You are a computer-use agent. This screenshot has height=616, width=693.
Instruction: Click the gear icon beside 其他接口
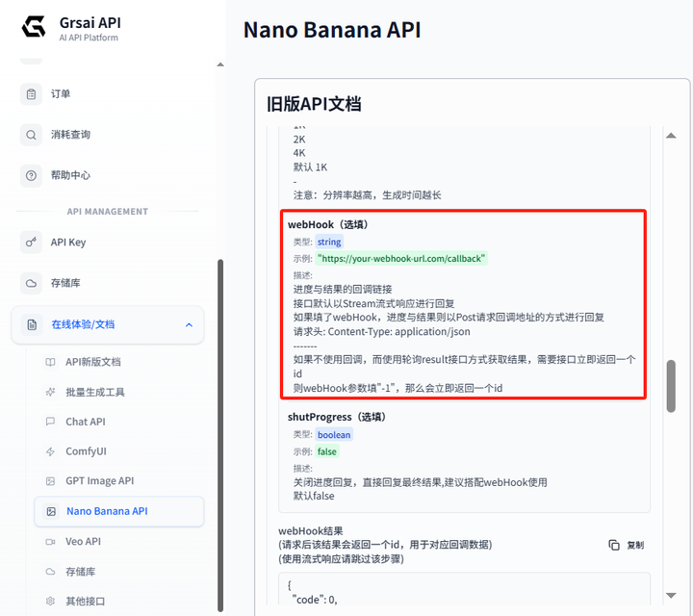point(50,601)
